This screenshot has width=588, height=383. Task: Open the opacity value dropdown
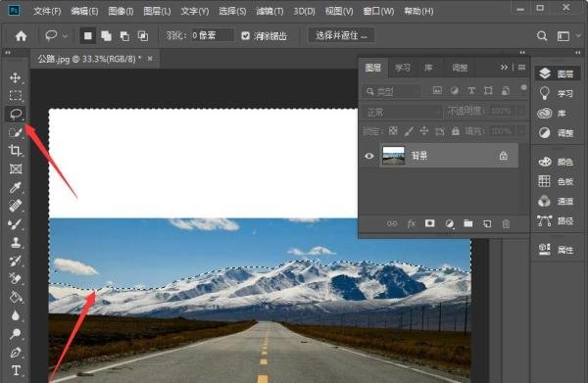[521, 112]
